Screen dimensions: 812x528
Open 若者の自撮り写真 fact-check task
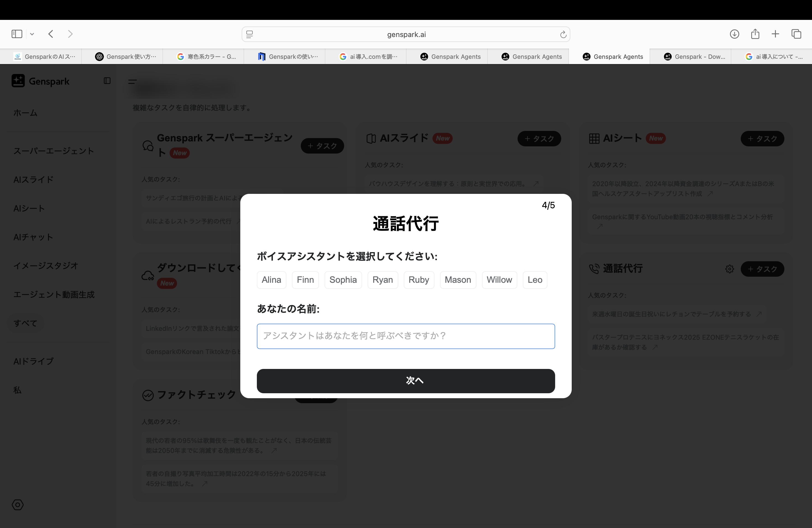pyautogui.click(x=239, y=479)
